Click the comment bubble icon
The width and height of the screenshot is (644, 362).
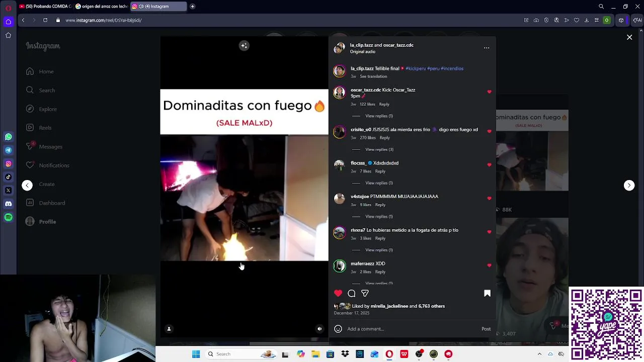tap(352, 294)
